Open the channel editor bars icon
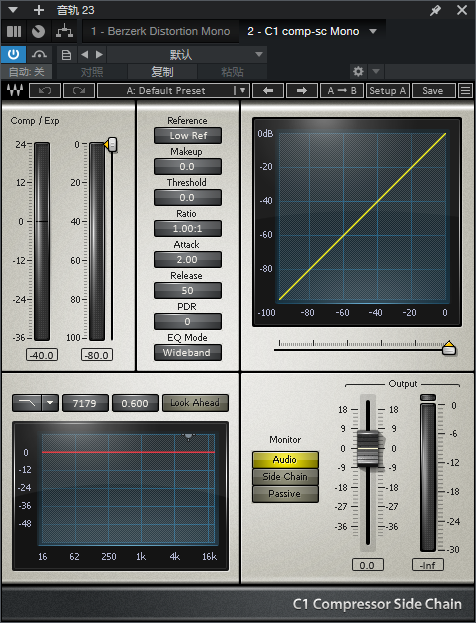Viewport: 476px width, 623px height. tap(14, 31)
